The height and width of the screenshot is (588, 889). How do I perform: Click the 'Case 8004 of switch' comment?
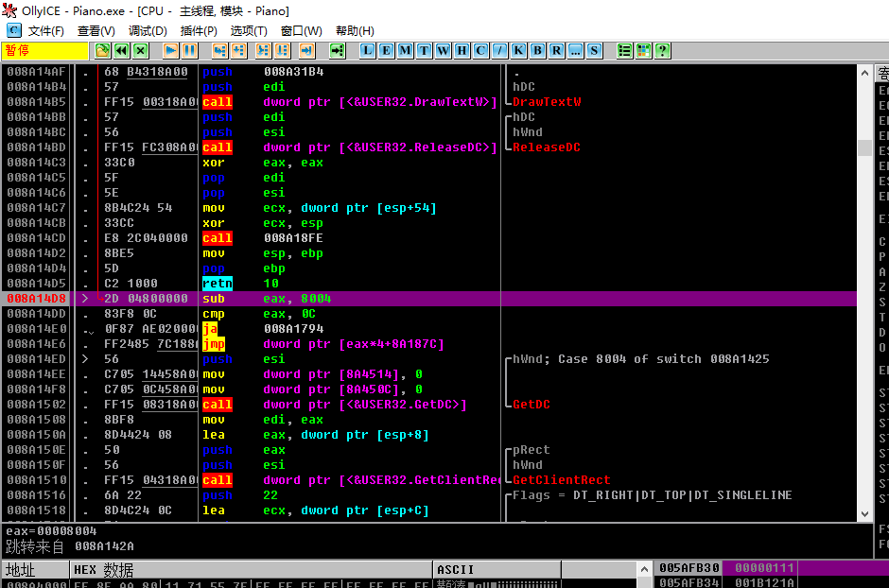(x=663, y=359)
